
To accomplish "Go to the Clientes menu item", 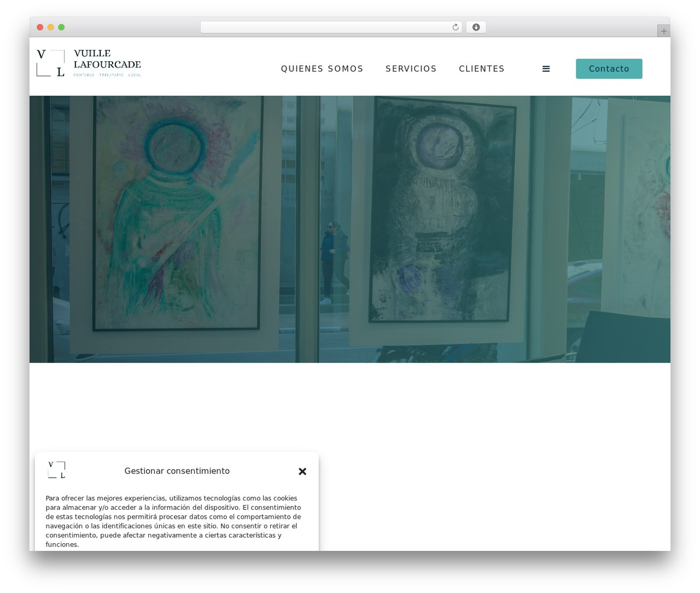I will pos(482,69).
